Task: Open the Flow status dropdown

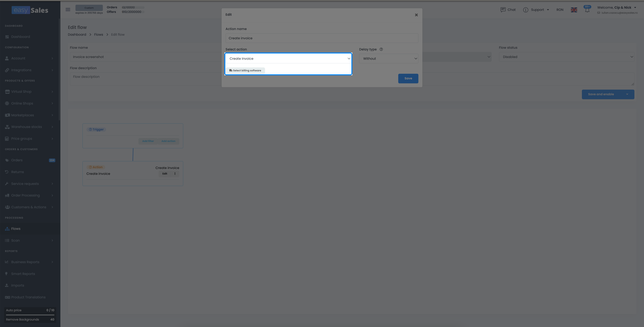Action: [566, 57]
